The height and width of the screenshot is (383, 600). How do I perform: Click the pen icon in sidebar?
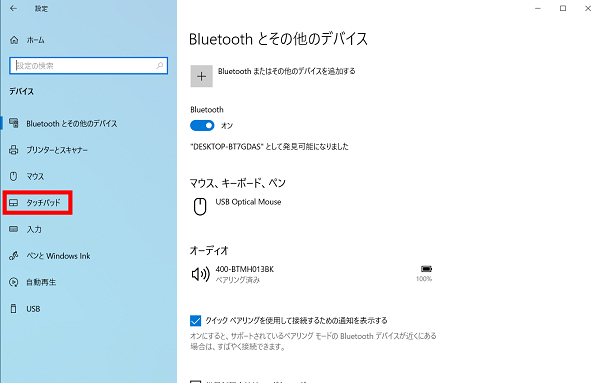pyautogui.click(x=14, y=256)
